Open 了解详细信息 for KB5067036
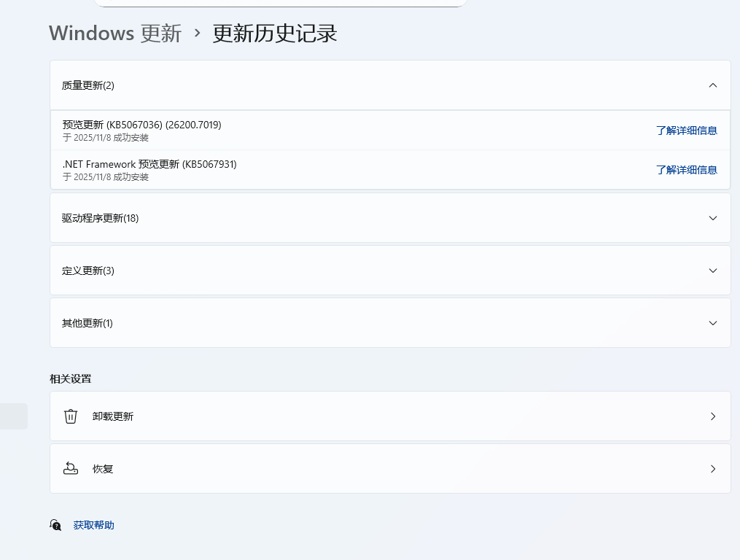Screen dimensions: 740x560 coord(687,131)
